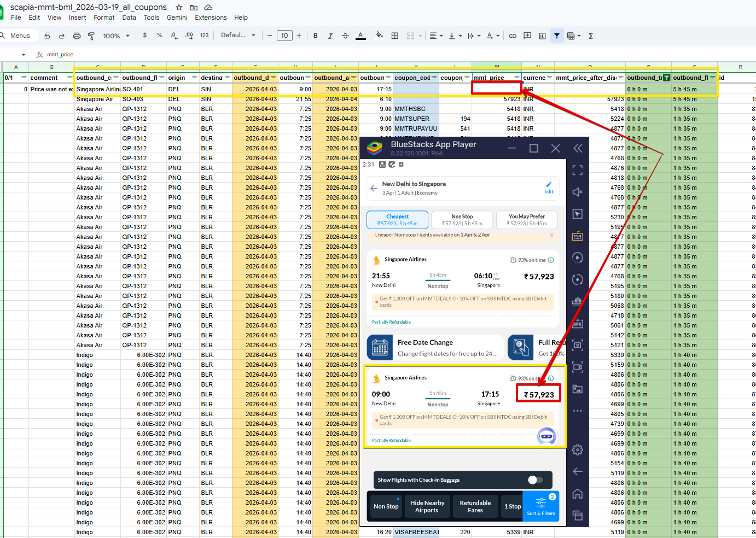The width and height of the screenshot is (756, 538).
Task: Open BlueStacks settings gear icon
Action: [x=577, y=450]
